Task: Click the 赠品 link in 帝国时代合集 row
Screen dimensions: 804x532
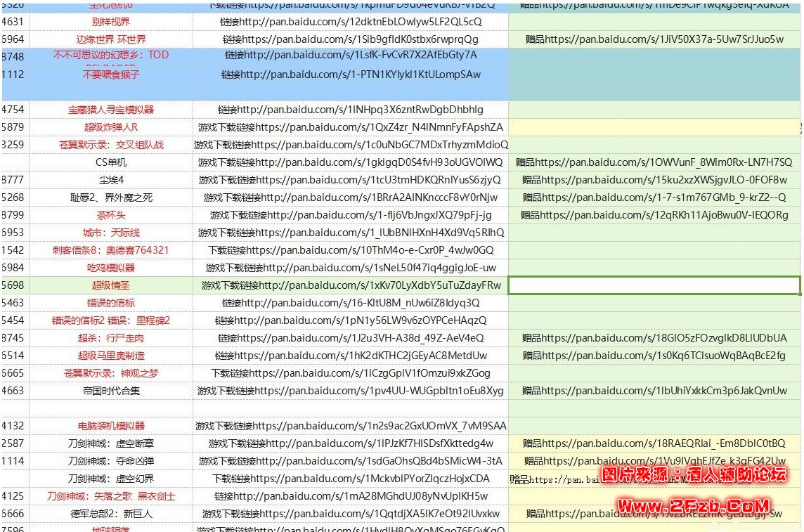Action: [x=654, y=391]
